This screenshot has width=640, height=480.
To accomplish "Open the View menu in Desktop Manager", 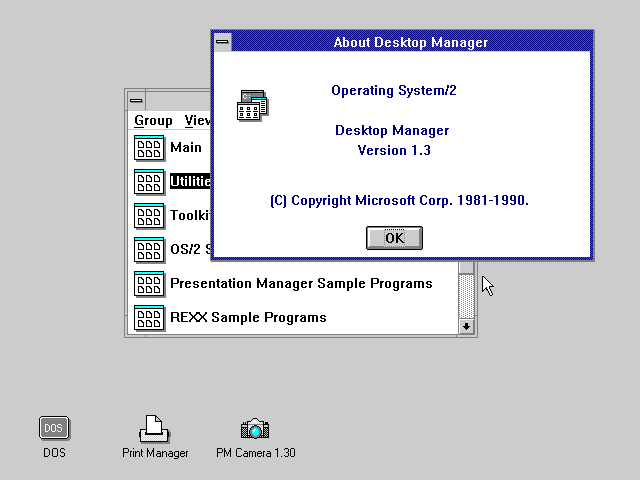I will tap(197, 120).
